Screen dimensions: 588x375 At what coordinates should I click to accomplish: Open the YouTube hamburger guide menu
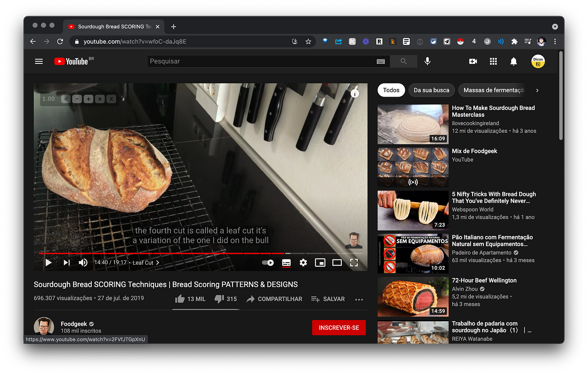[x=39, y=61]
